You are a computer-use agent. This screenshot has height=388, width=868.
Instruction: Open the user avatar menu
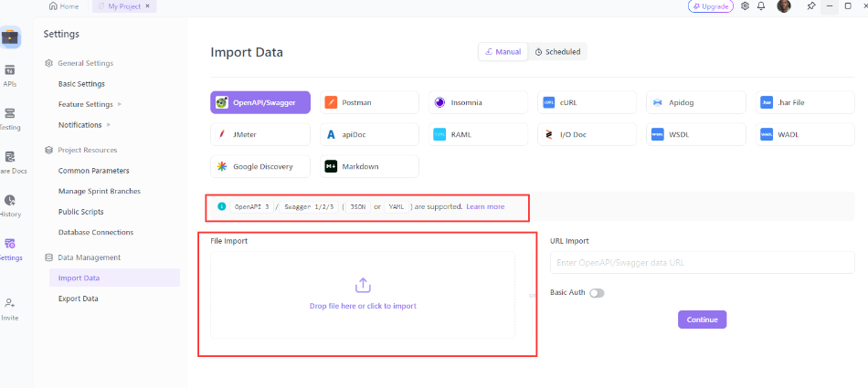783,6
